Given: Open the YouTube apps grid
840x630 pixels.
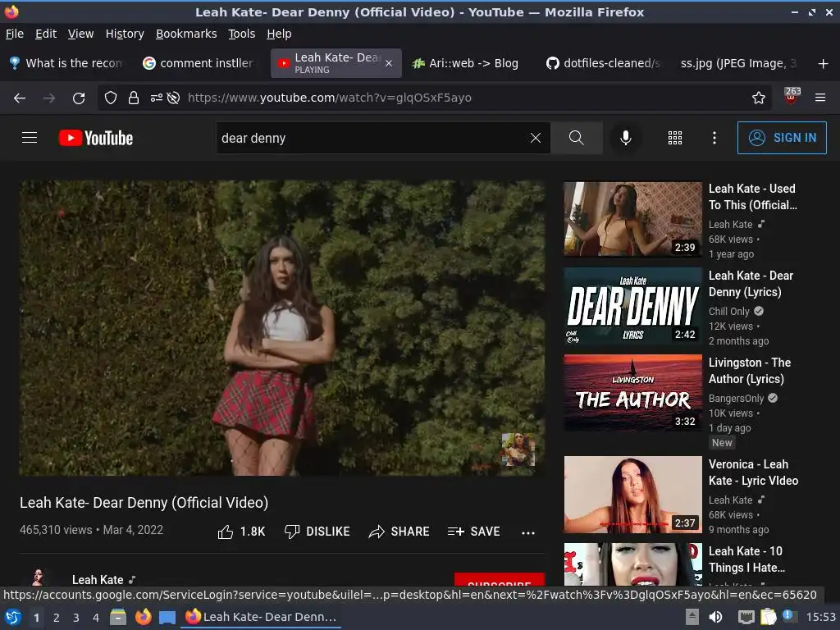Looking at the screenshot, I should [x=675, y=138].
